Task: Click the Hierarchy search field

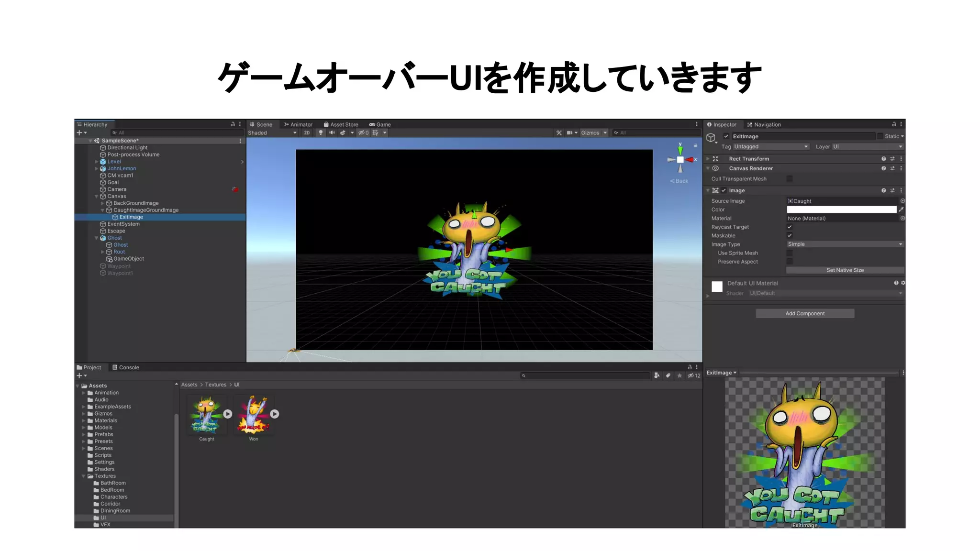Action: [177, 132]
